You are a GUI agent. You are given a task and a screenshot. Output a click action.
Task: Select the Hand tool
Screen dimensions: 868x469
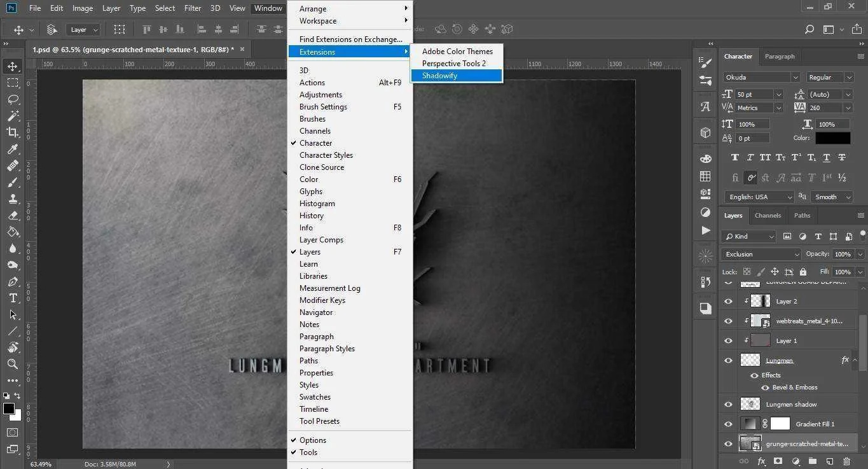coord(13,347)
